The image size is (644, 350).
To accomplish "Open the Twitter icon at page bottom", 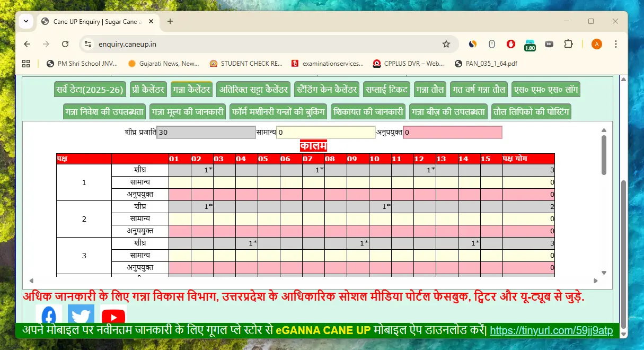I will click(81, 314).
